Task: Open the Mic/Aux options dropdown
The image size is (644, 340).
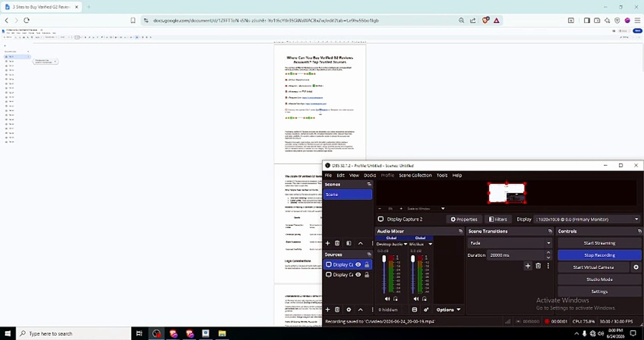Action: pos(430,244)
